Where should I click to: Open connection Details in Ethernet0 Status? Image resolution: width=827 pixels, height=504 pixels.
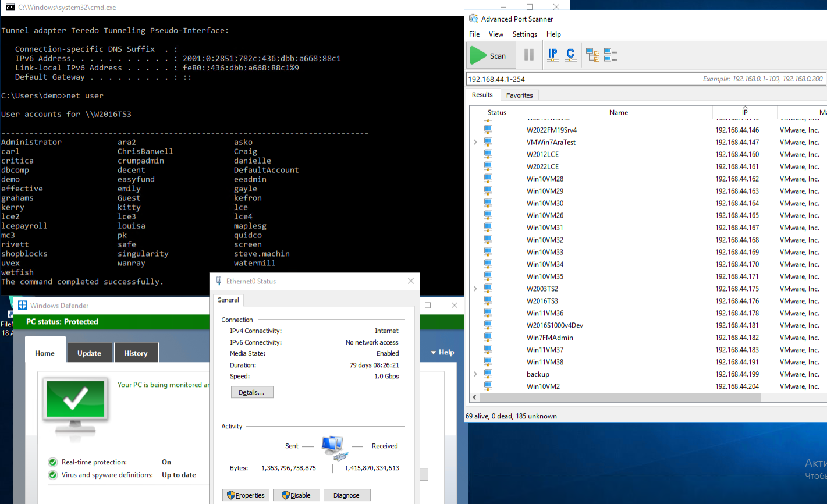coord(252,392)
